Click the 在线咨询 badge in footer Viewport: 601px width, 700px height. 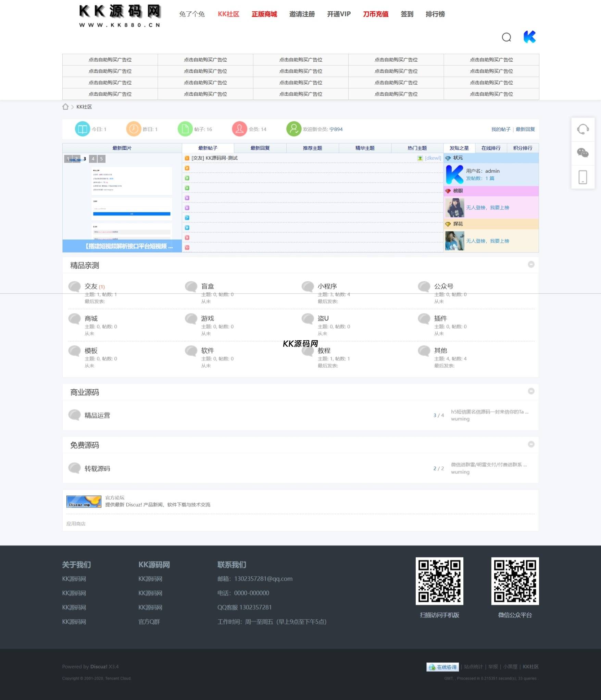[x=442, y=667]
